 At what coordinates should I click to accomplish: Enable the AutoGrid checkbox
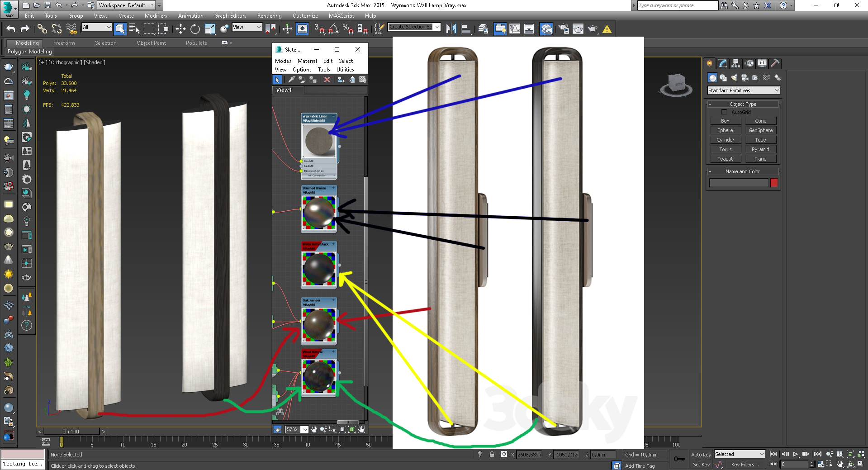(x=724, y=112)
